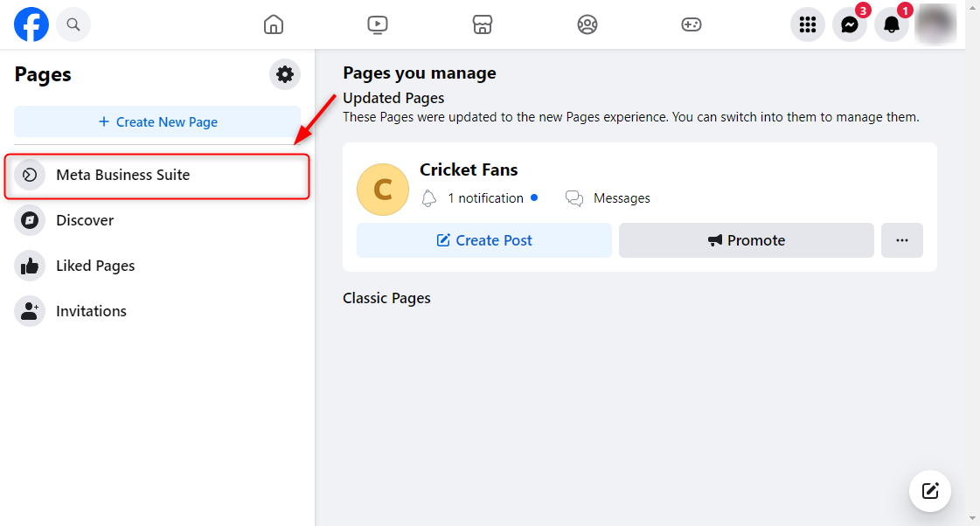Click Create New Page button
Screen dimensions: 980x526
[x=157, y=121]
